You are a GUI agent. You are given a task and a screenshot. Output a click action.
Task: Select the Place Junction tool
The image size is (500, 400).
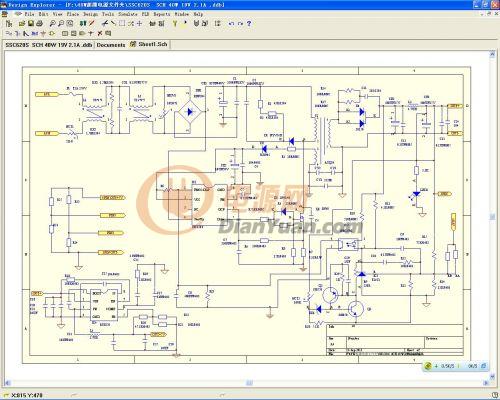91,33
